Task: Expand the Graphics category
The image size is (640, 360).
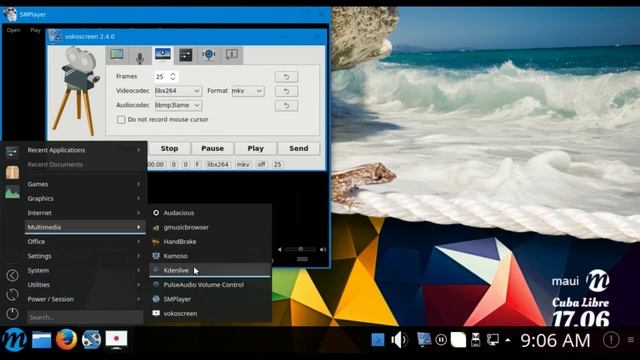Action: pyautogui.click(x=84, y=198)
